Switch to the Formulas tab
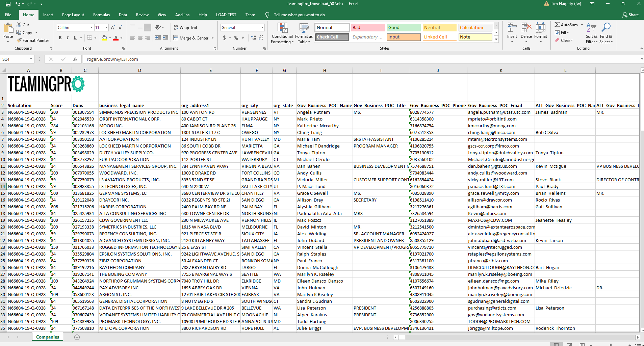 (101, 15)
